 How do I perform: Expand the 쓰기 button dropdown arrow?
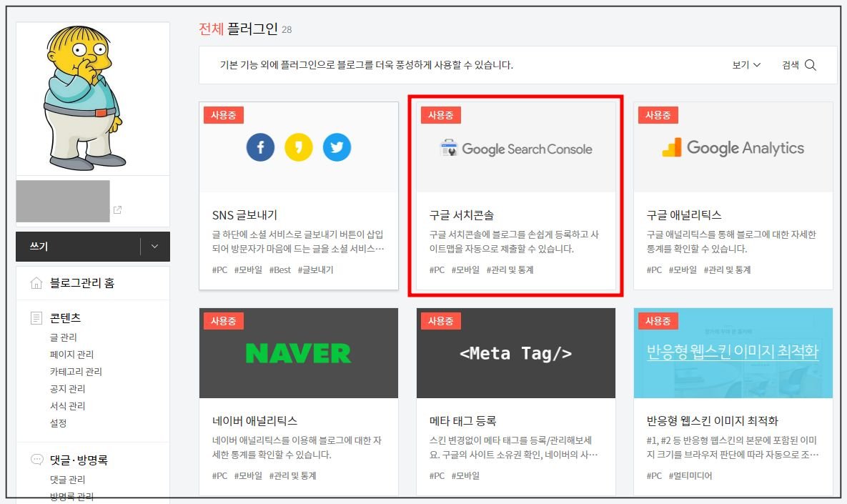[x=154, y=247]
